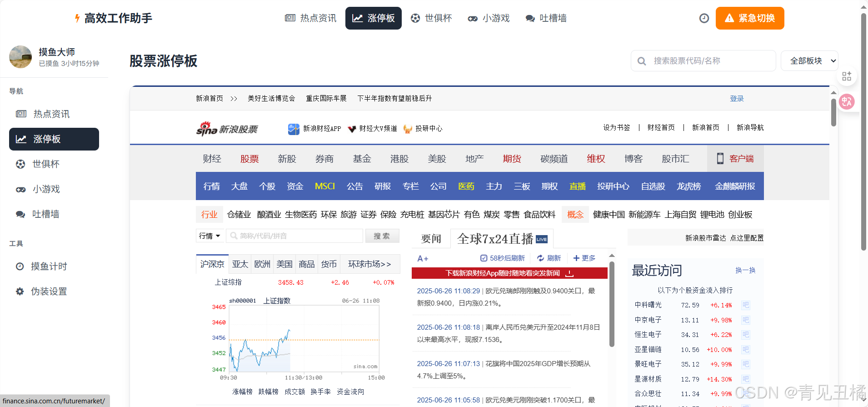Click 点这里配置 link
This screenshot has height=407, width=868.
pos(747,238)
